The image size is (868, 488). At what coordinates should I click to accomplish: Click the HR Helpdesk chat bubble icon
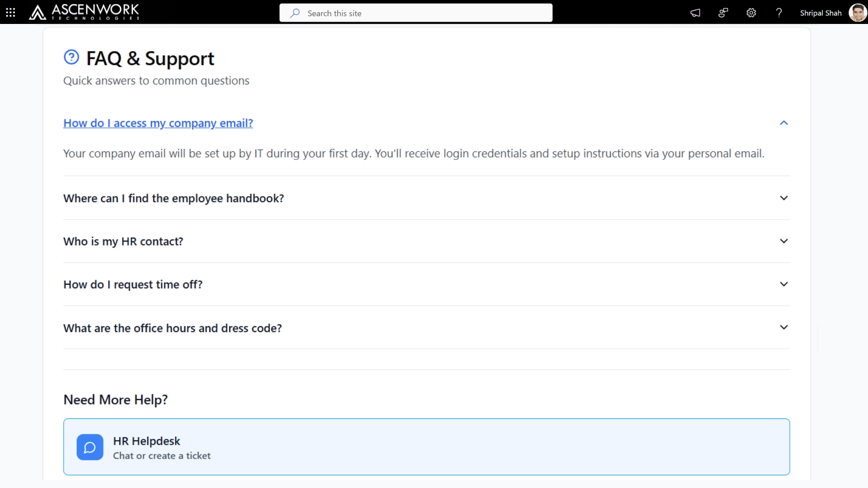90,447
